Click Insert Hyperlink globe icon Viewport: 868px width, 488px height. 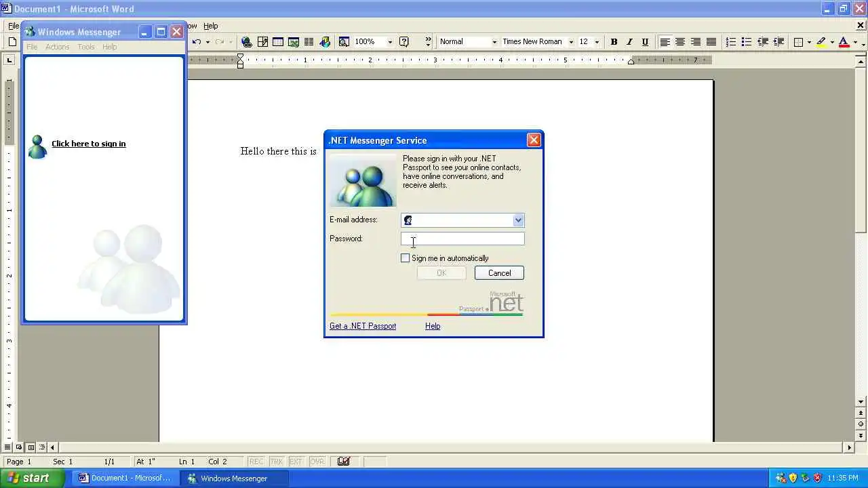tap(247, 42)
